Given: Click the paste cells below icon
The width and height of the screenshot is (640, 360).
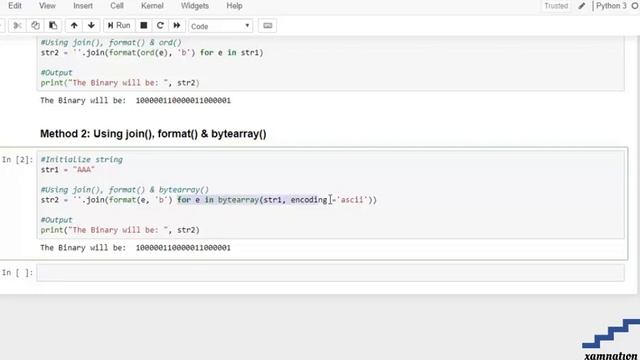Looking at the screenshot, I should click(x=53, y=26).
